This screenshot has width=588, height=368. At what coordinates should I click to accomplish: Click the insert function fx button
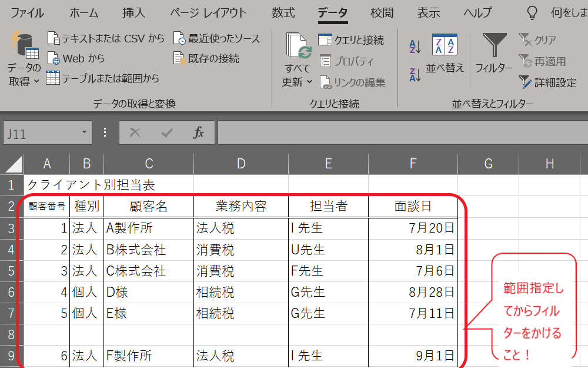[x=199, y=133]
